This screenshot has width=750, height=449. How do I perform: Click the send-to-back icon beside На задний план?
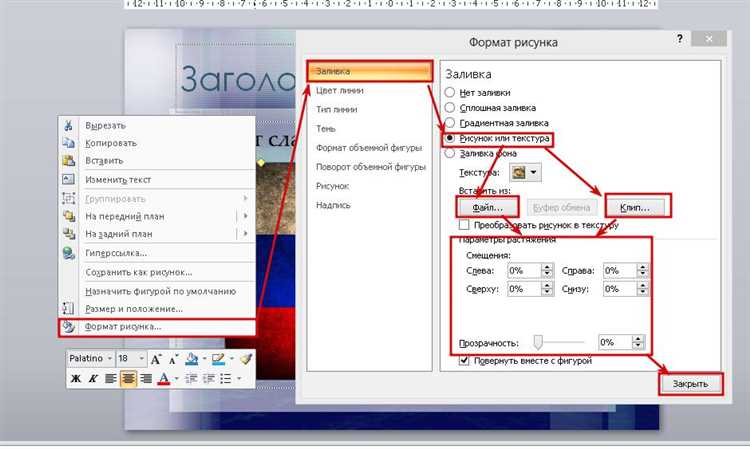click(x=69, y=234)
